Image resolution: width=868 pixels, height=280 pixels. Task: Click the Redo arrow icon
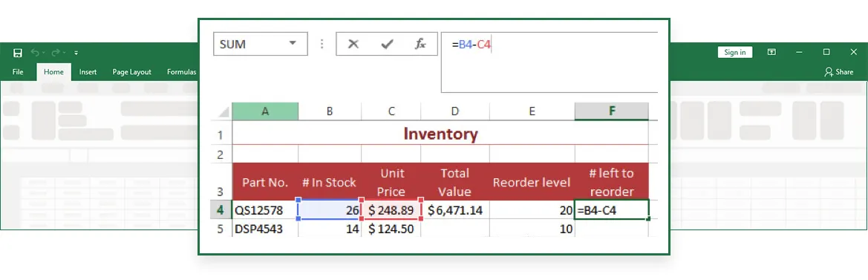(x=56, y=53)
